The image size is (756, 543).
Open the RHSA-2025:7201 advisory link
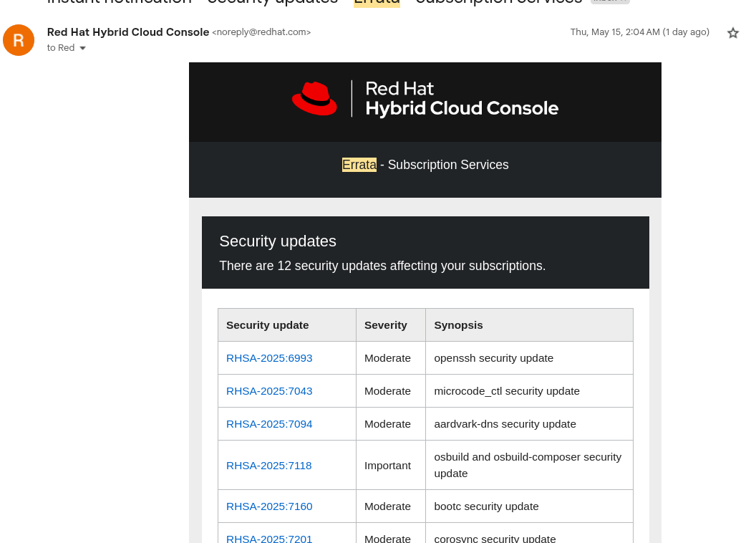pyautogui.click(x=269, y=538)
